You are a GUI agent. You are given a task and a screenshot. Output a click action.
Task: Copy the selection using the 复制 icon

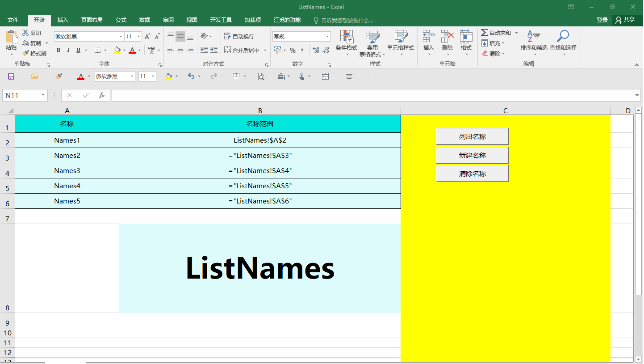click(x=25, y=43)
